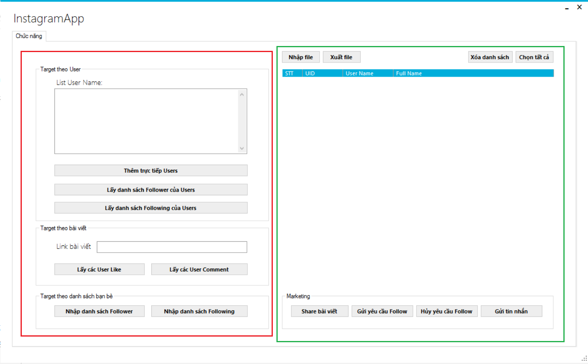Screen dimensions: 588x364
Task: Open the Chức năng tab
Action: tap(29, 36)
